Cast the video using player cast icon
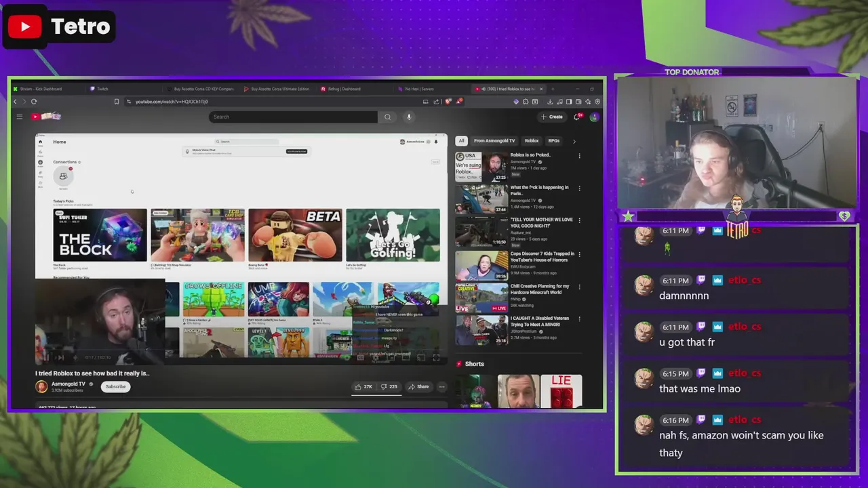 tap(420, 357)
